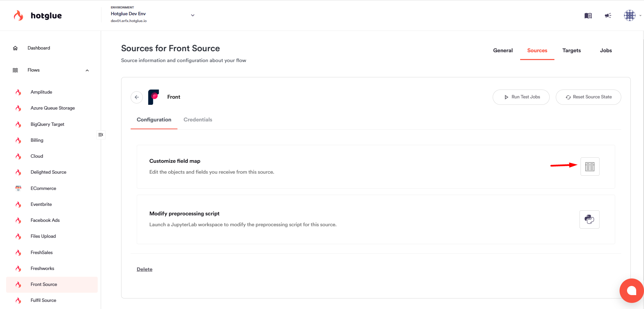Open the chat support bubble
The height and width of the screenshot is (309, 644).
(x=631, y=291)
